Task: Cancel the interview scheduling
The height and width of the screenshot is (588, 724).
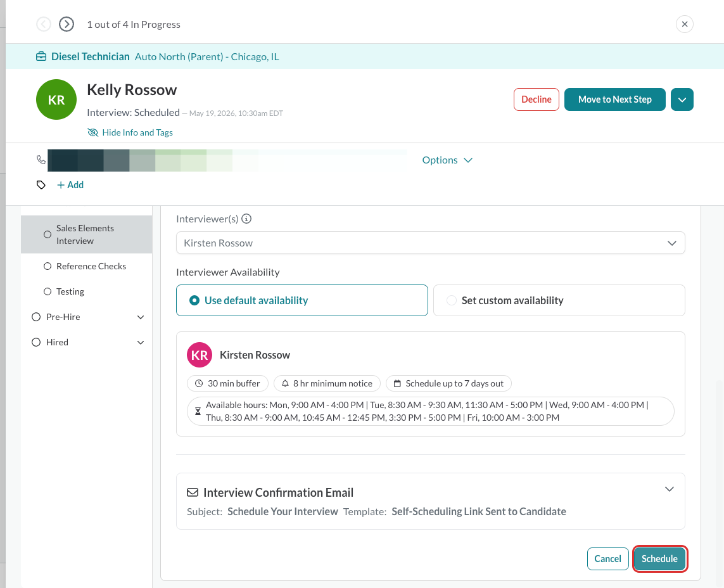Action: 607,558
